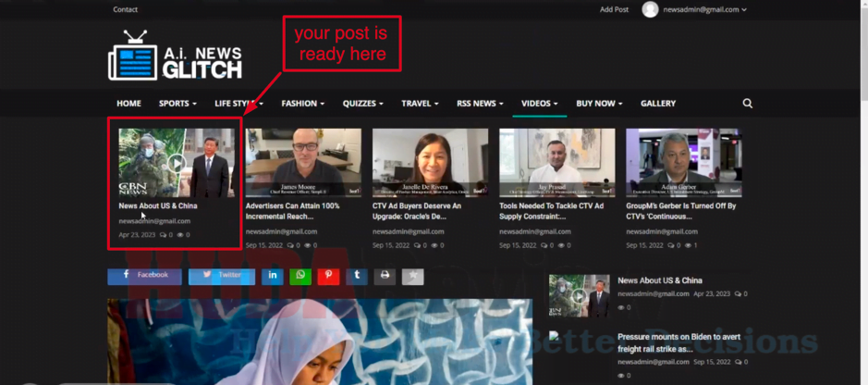Image resolution: width=868 pixels, height=385 pixels.
Task: Share on Facebook button
Action: click(x=144, y=277)
